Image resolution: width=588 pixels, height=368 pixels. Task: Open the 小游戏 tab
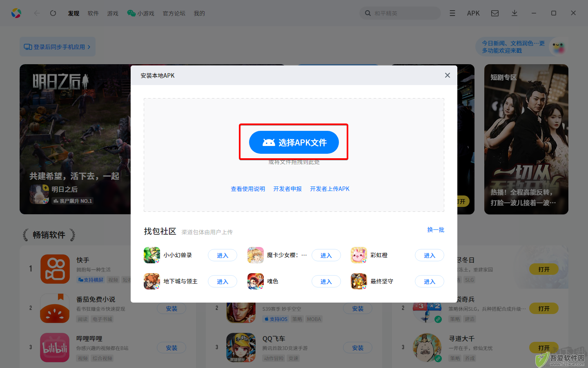pyautogui.click(x=140, y=13)
